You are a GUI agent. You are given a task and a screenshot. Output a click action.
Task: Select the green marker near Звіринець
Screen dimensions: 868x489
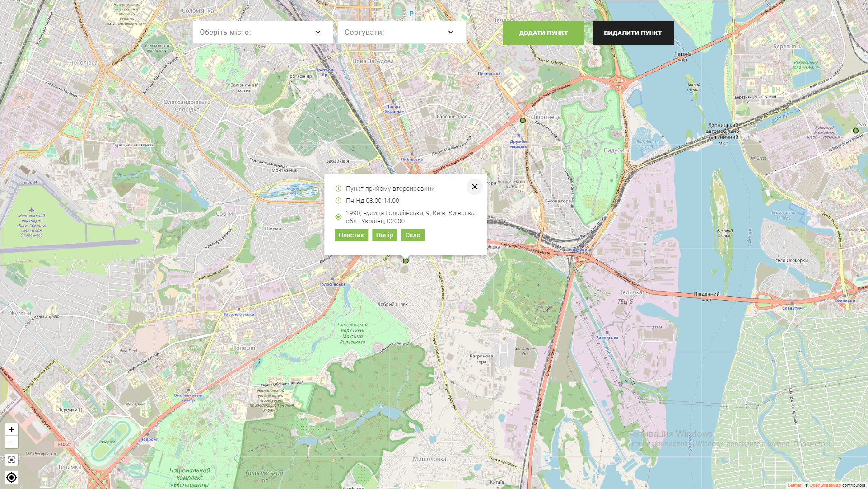tap(522, 120)
